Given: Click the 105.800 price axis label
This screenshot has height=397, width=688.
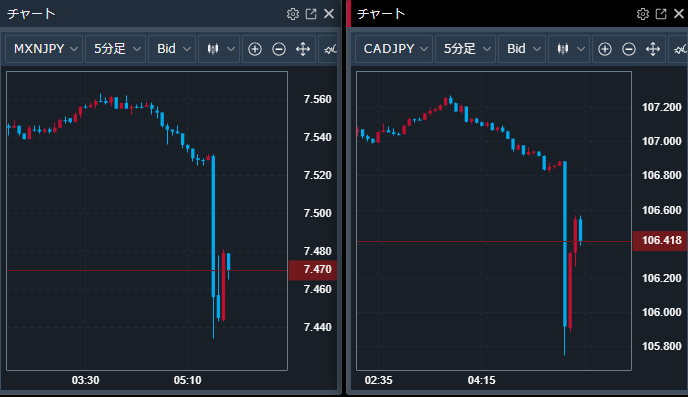Looking at the screenshot, I should click(x=662, y=347).
